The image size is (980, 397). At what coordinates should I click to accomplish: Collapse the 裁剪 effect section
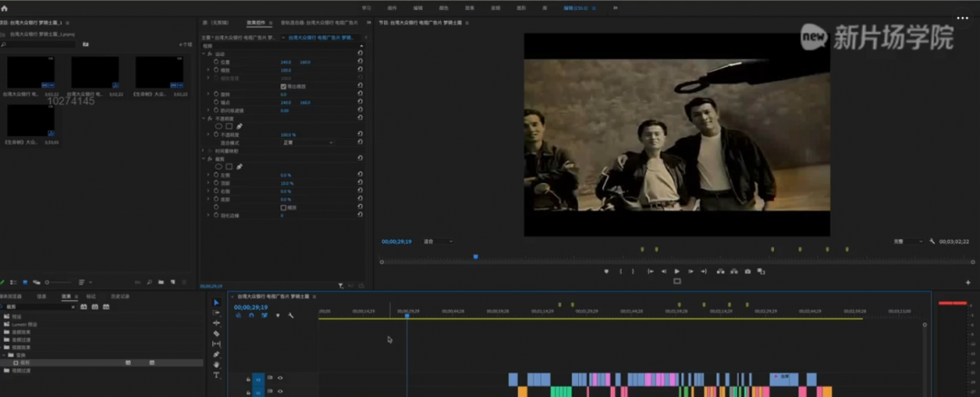(204, 159)
